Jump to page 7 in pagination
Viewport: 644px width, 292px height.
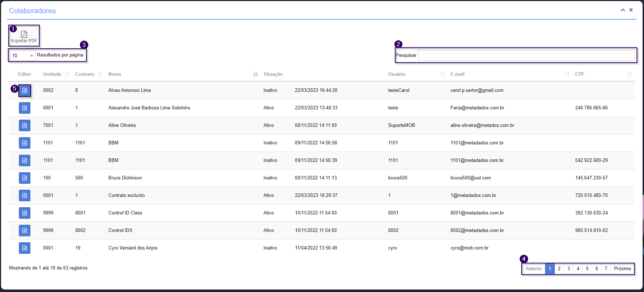606,269
